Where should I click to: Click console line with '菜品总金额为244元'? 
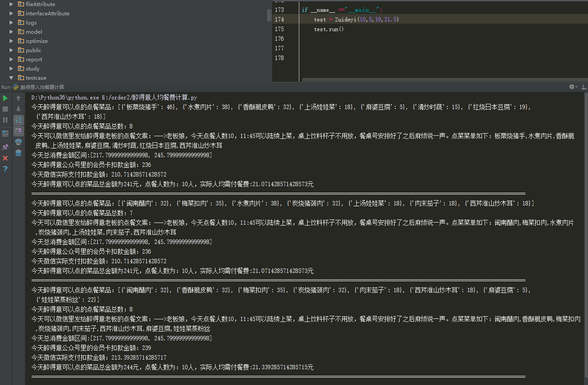point(172,367)
